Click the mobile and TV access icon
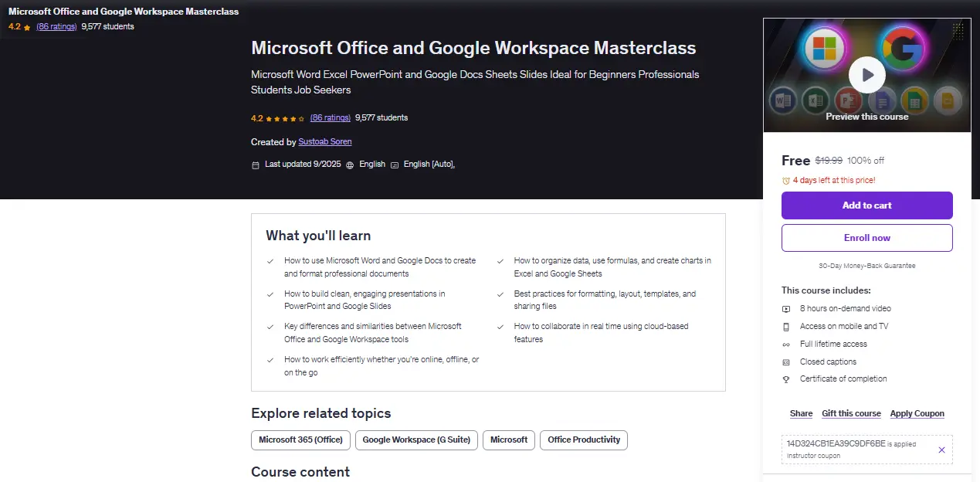 (786, 327)
